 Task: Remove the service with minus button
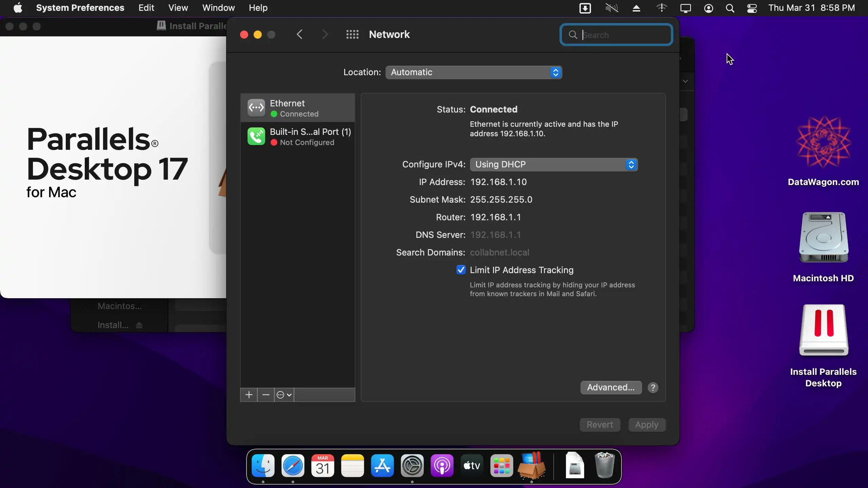pos(266,395)
